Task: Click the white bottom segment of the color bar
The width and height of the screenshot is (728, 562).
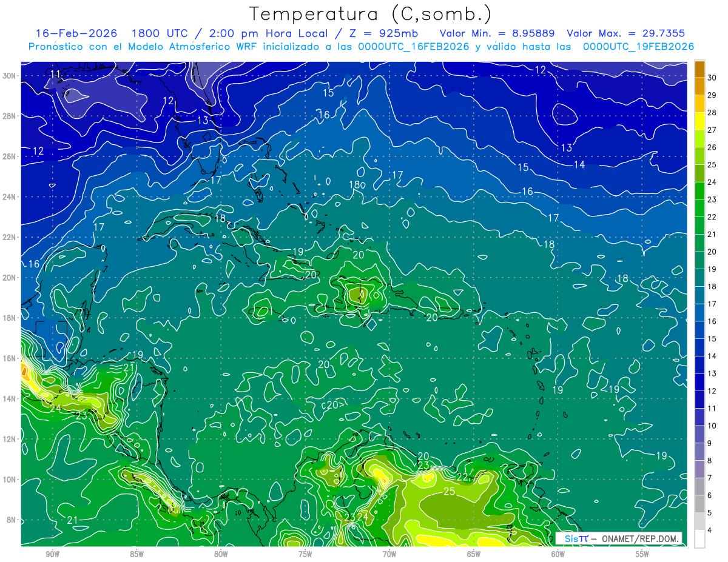Action: pos(699,539)
